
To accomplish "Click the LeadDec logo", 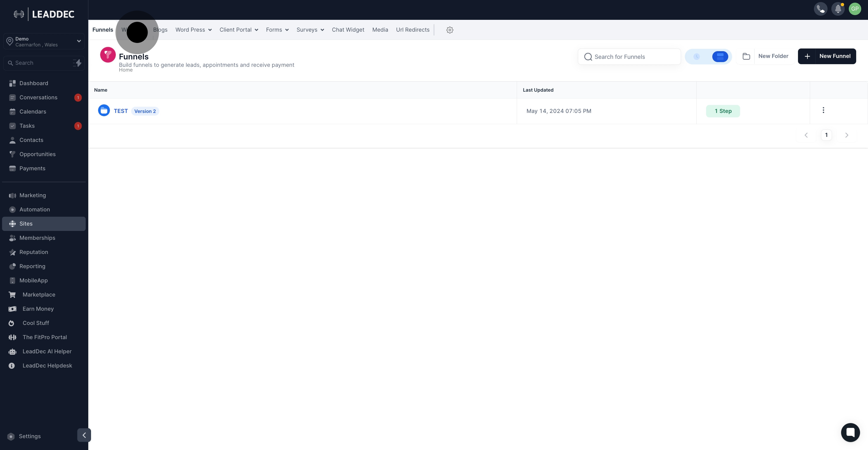I will click(x=44, y=14).
